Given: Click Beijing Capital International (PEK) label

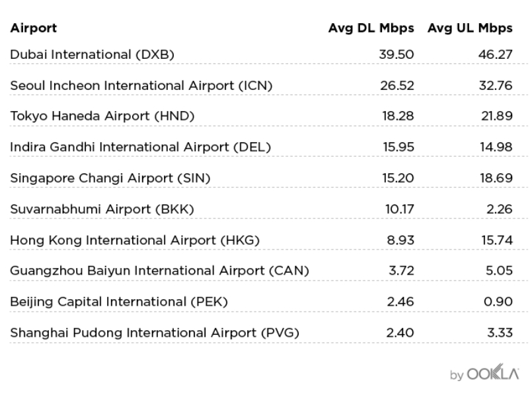Looking at the screenshot, I should (x=119, y=302).
